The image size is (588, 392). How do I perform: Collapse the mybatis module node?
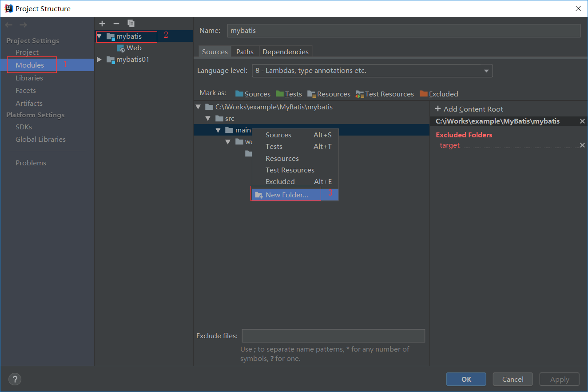99,36
